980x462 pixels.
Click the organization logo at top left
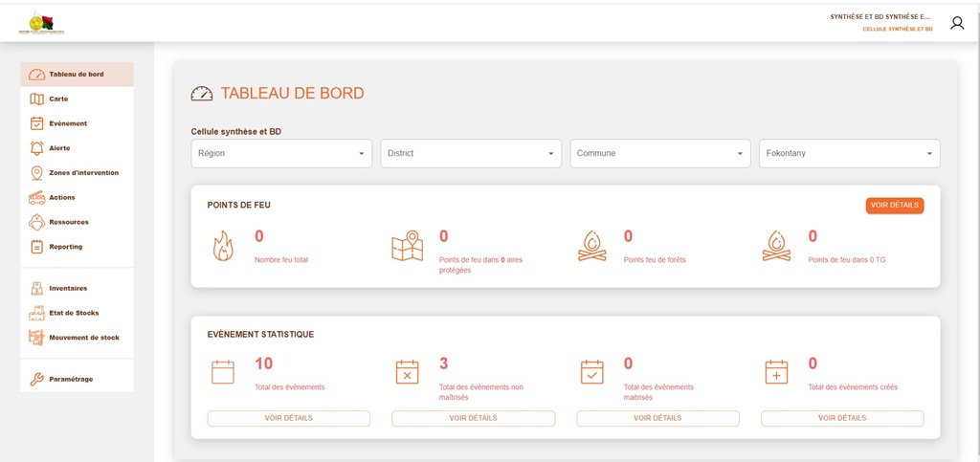[x=40, y=25]
